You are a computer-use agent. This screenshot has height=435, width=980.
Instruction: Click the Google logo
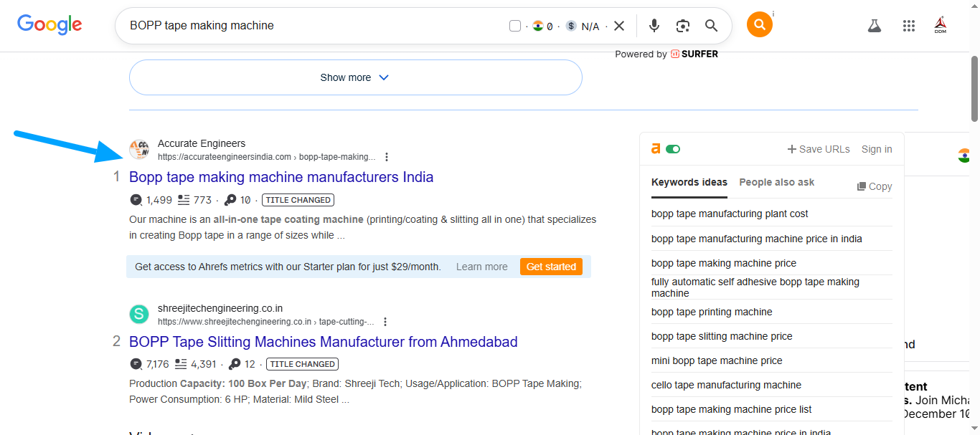pos(50,25)
